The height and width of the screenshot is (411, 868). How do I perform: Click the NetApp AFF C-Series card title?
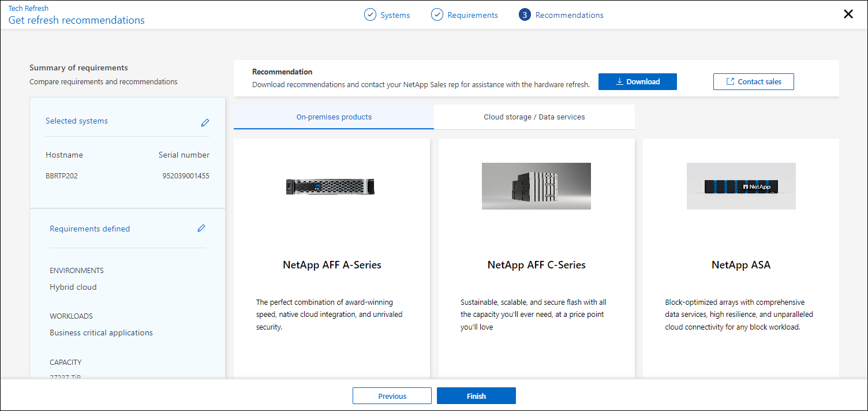[x=536, y=264]
